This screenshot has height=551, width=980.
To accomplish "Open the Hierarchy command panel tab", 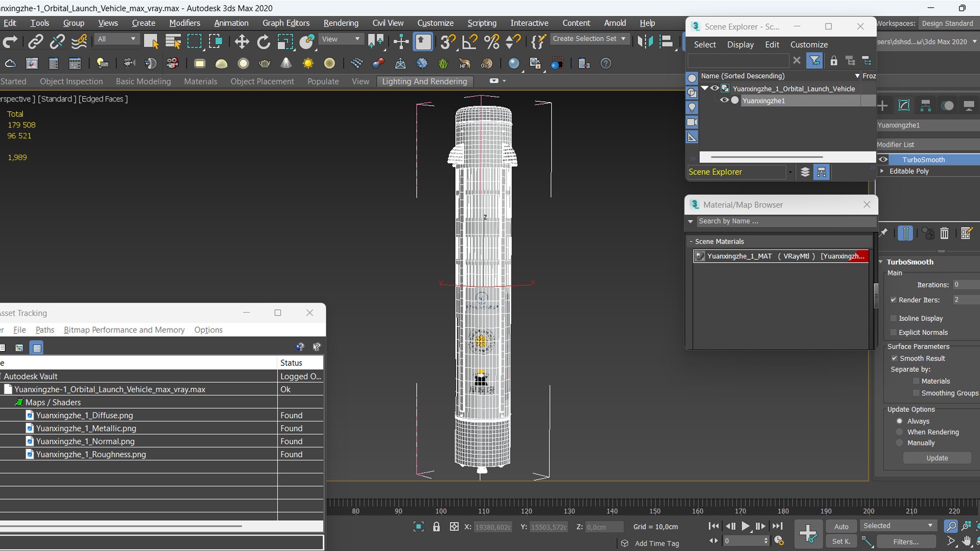I will point(925,106).
